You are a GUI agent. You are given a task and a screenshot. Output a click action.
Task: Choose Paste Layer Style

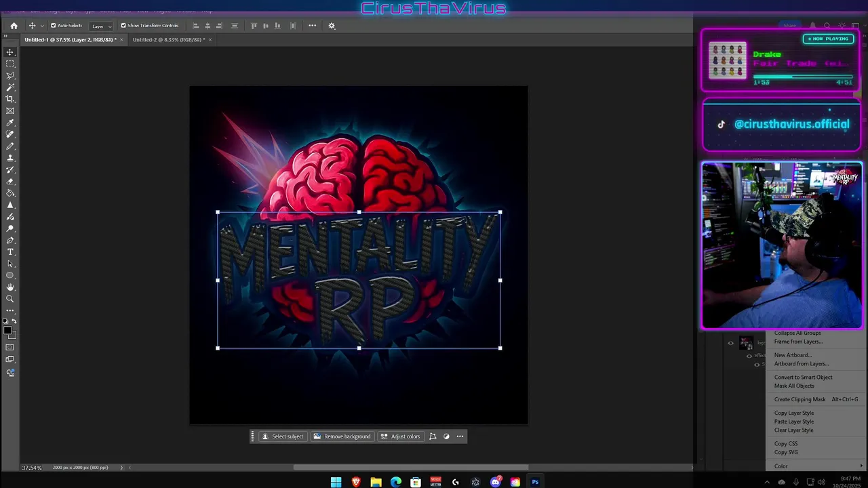(x=794, y=422)
